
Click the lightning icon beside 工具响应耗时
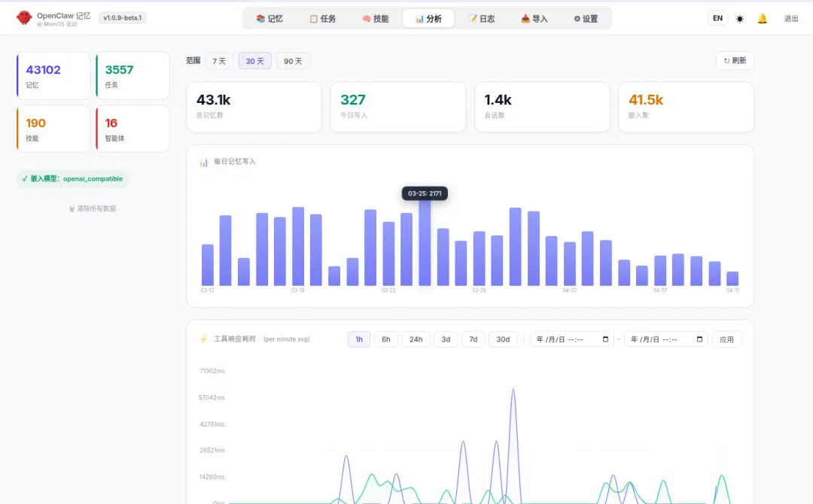[204, 339]
